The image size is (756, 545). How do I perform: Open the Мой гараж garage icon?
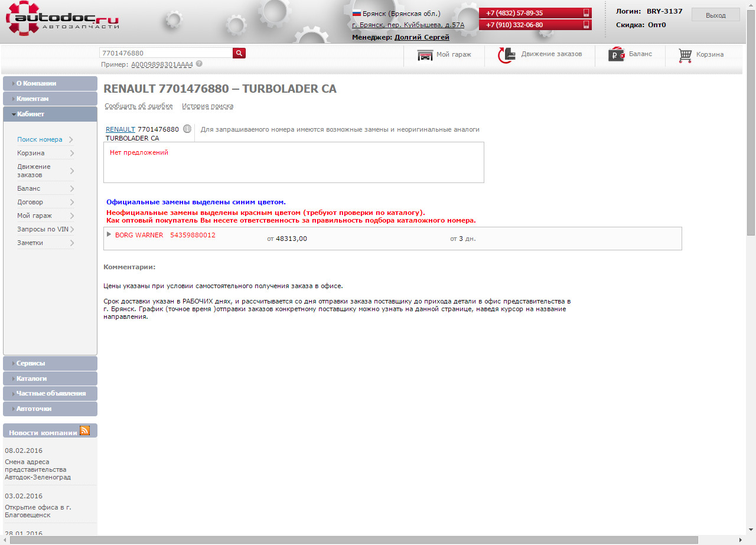click(x=425, y=55)
